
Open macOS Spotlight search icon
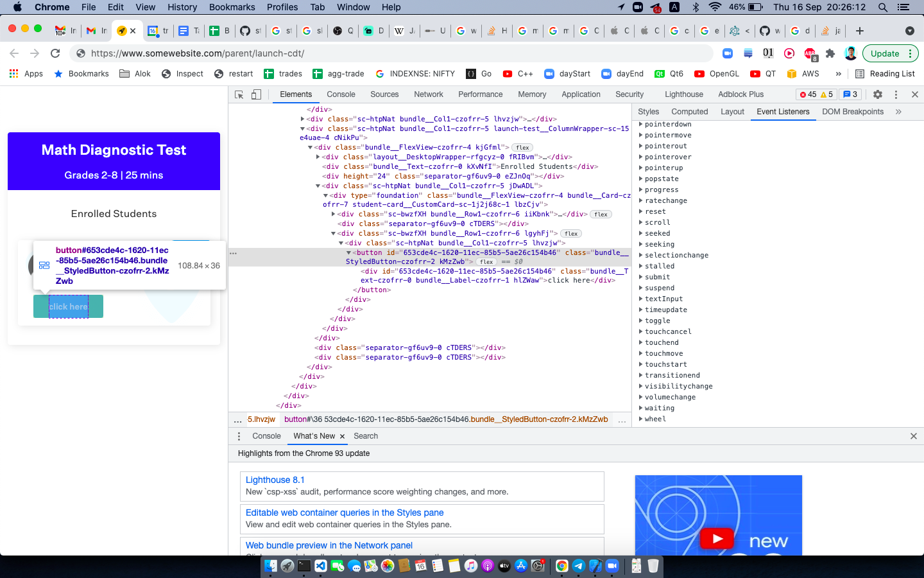(x=883, y=7)
